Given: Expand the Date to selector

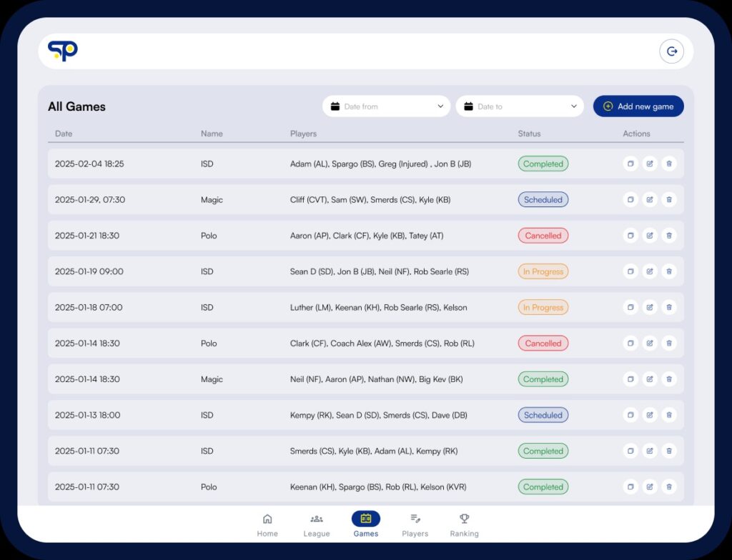Looking at the screenshot, I should pyautogui.click(x=575, y=106).
